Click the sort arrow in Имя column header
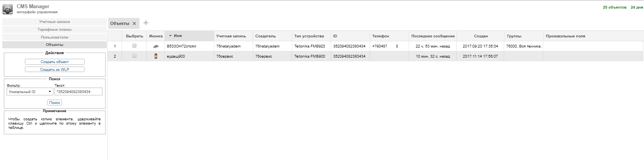This screenshot has width=644, height=160. click(x=170, y=36)
